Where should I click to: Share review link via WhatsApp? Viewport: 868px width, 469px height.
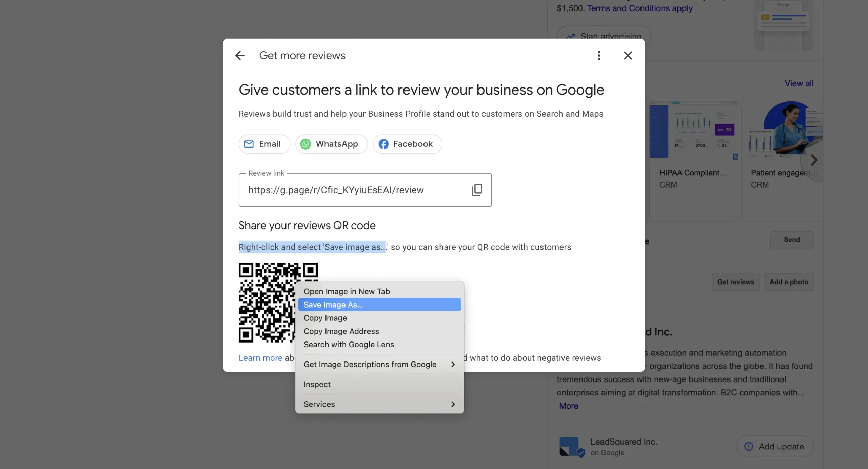point(331,144)
